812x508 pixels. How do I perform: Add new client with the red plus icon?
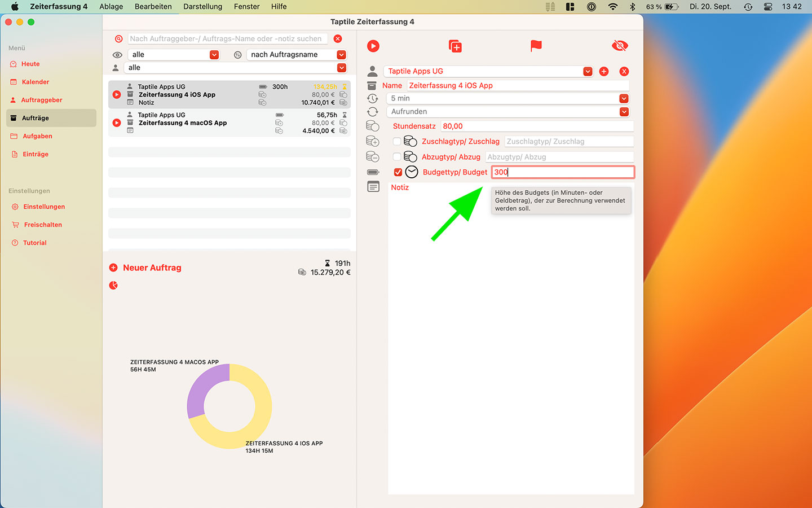604,71
